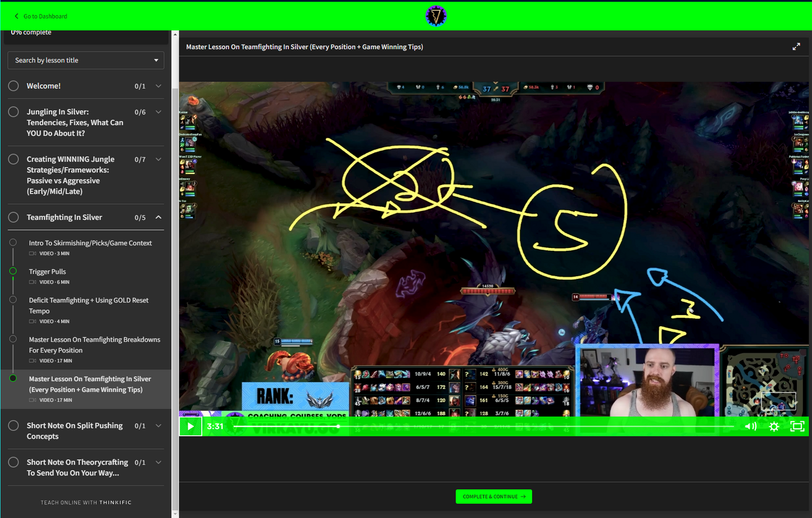Open Search by lesson title dropdown
812x518 pixels.
click(85, 60)
